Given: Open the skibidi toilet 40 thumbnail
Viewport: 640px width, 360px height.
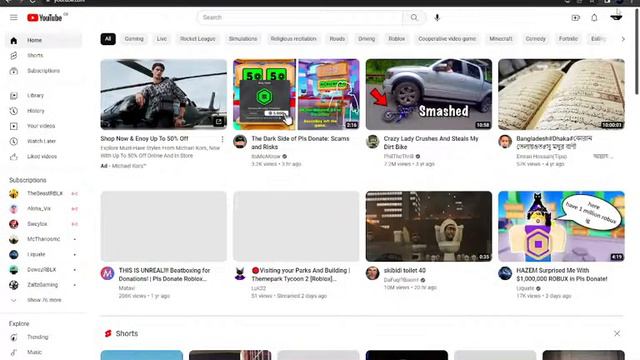Looking at the screenshot, I should [429, 226].
